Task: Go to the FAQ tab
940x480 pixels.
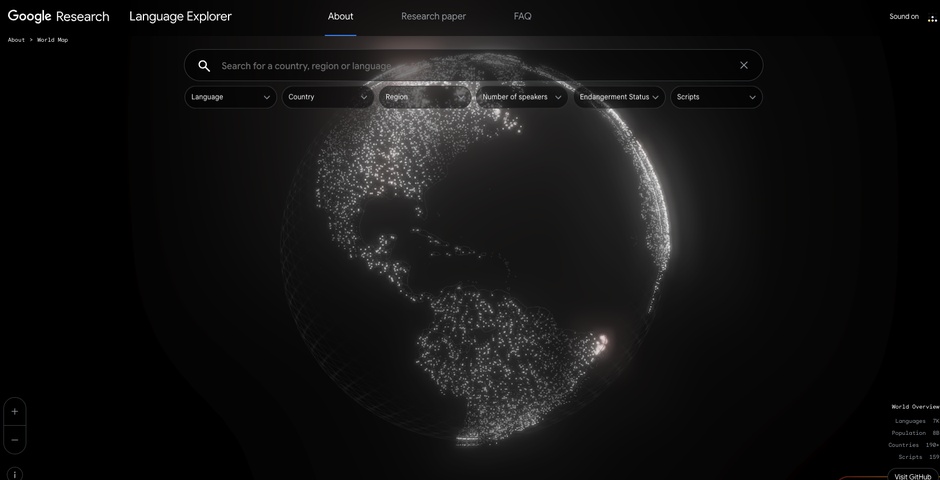Action: click(x=522, y=17)
